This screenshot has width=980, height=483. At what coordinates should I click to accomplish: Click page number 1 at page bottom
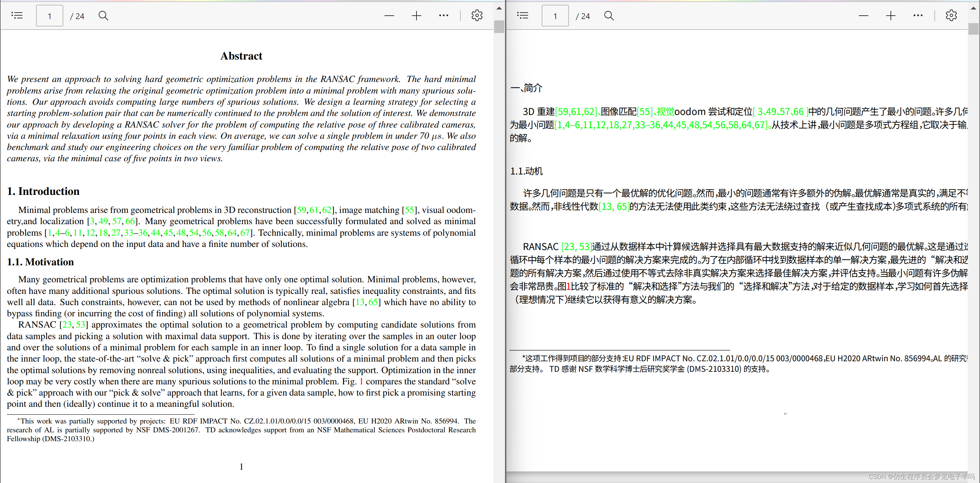coord(241,467)
